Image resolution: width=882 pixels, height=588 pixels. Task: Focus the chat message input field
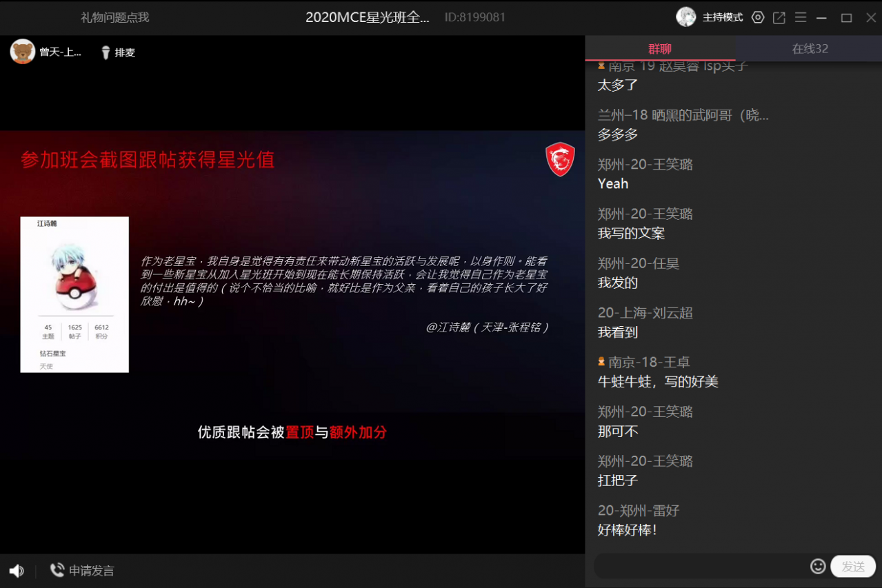(x=701, y=567)
